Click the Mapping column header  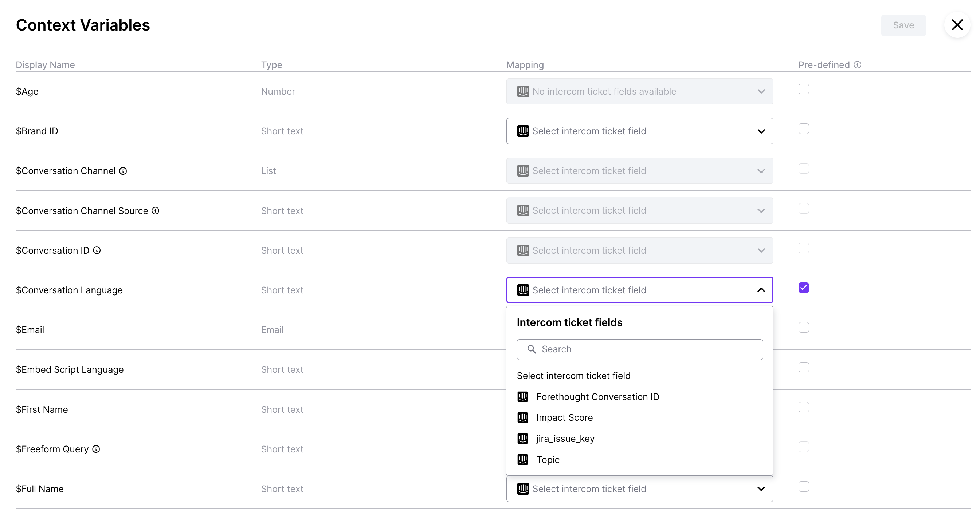pos(525,65)
